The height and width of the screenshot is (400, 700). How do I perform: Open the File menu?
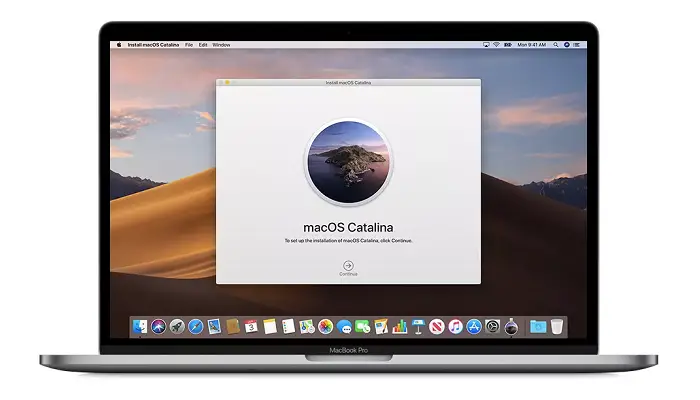coord(189,45)
